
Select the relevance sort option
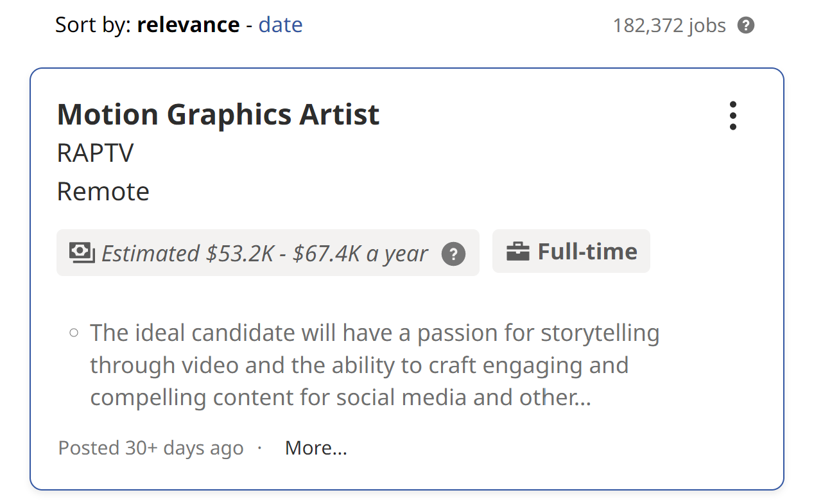(x=188, y=25)
